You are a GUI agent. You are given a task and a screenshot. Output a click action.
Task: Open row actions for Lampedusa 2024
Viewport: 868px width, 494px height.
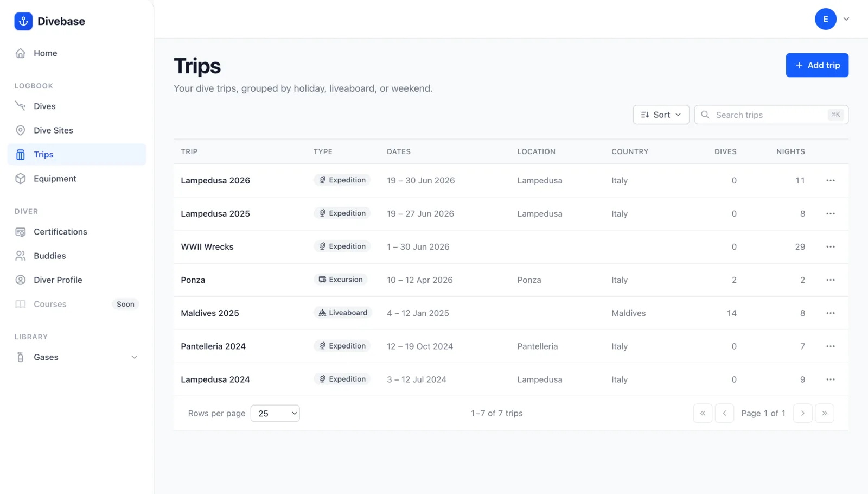tap(831, 379)
